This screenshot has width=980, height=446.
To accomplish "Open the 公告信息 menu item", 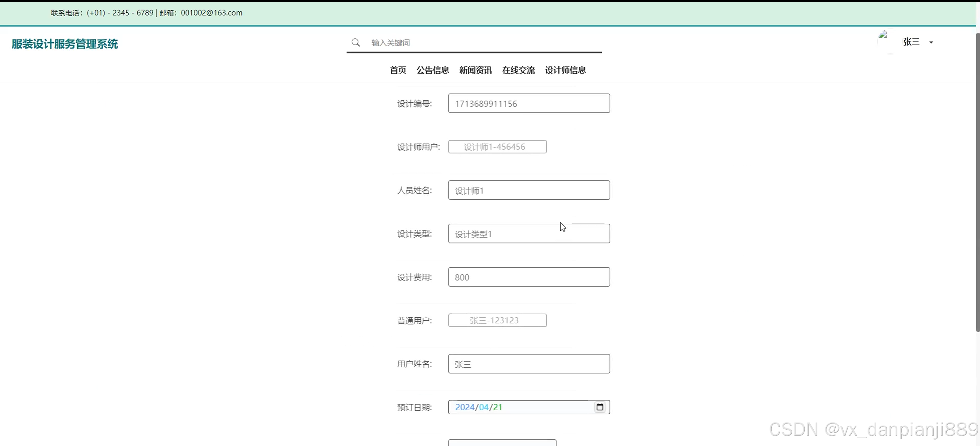I will pyautogui.click(x=433, y=70).
